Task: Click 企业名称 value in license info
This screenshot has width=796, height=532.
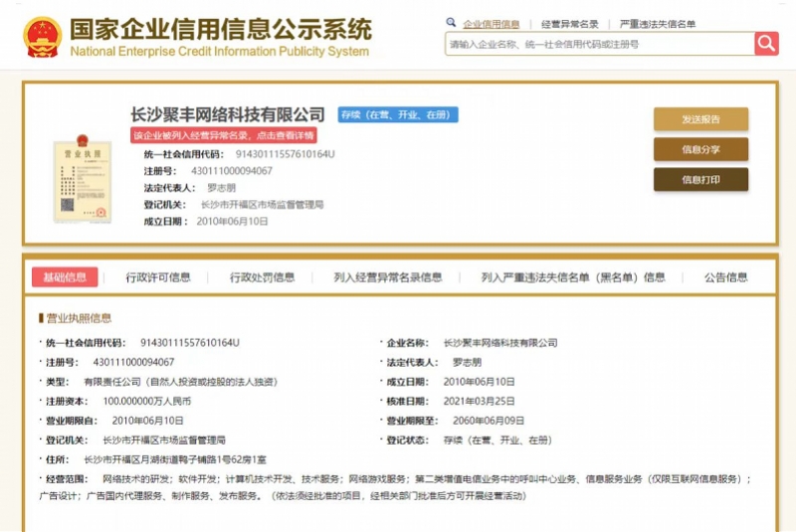Action: pyautogui.click(x=500, y=343)
